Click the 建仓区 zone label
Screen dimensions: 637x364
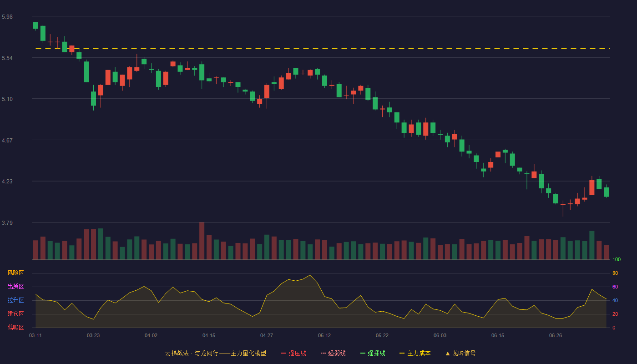click(x=15, y=314)
